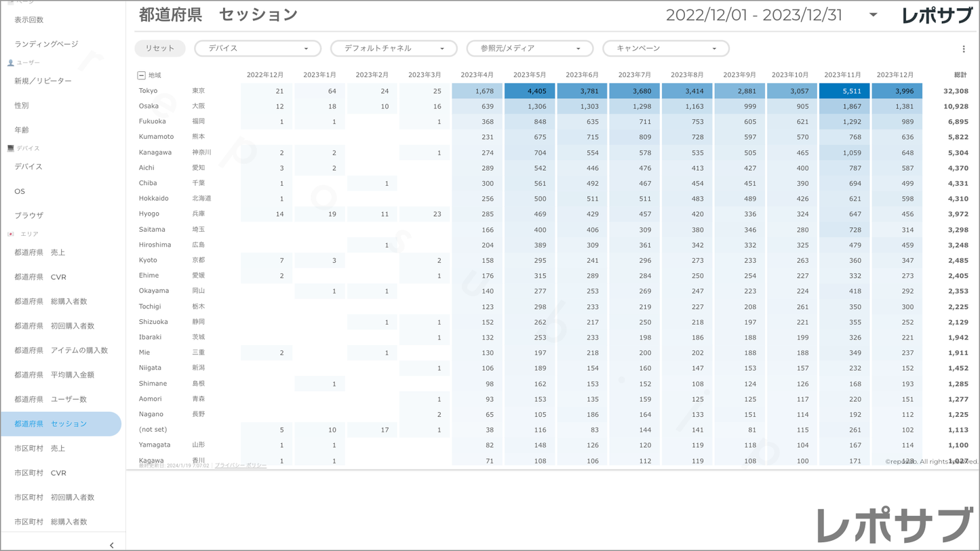Navigate to the ランディングページ page
The height and width of the screenshot is (551, 980).
click(46, 44)
